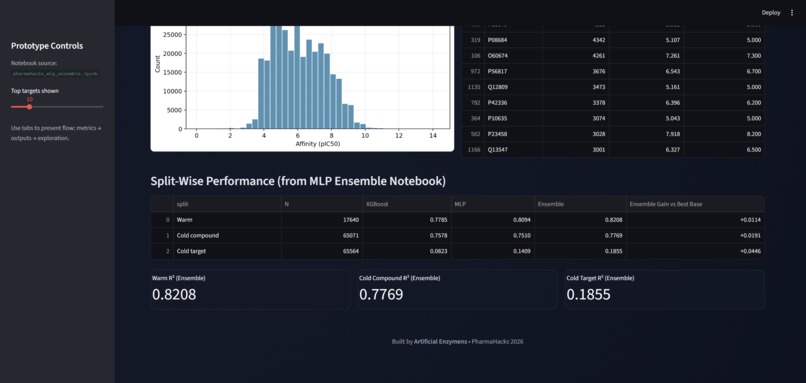Click the value 7.918 cell
This screenshot has width=806, height=383.
[647, 134]
